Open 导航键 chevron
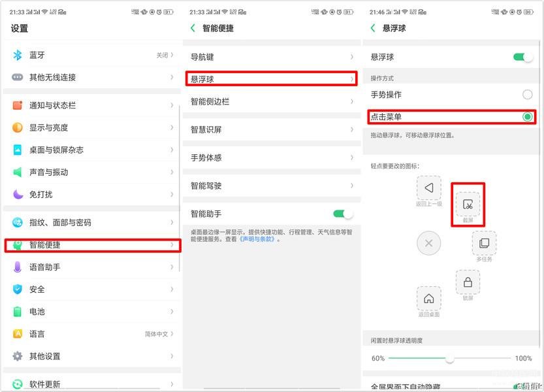544x392 pixels. tap(352, 57)
